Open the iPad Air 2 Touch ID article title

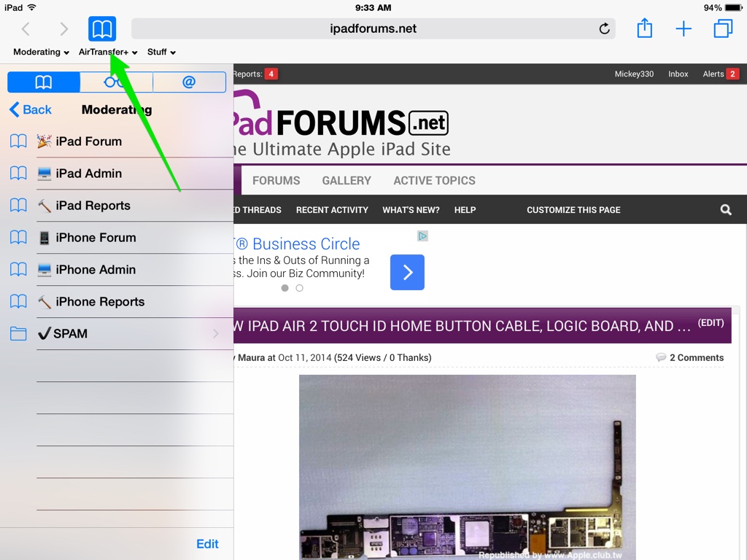click(462, 326)
